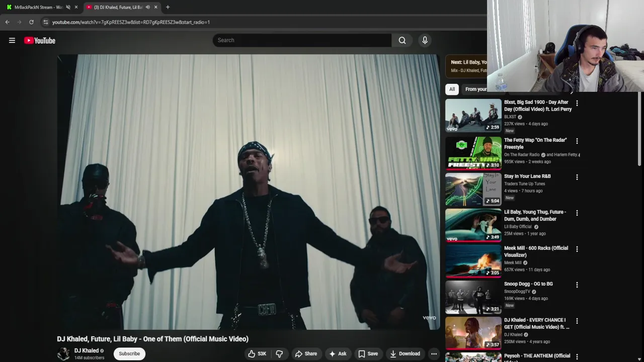Open the DJ Khaled channel name link
Screen dimensions: 644x362
[x=87, y=350]
